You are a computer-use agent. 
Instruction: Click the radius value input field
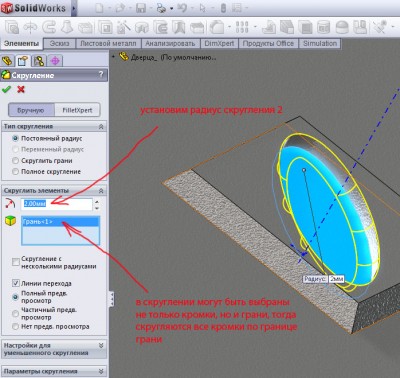click(57, 204)
